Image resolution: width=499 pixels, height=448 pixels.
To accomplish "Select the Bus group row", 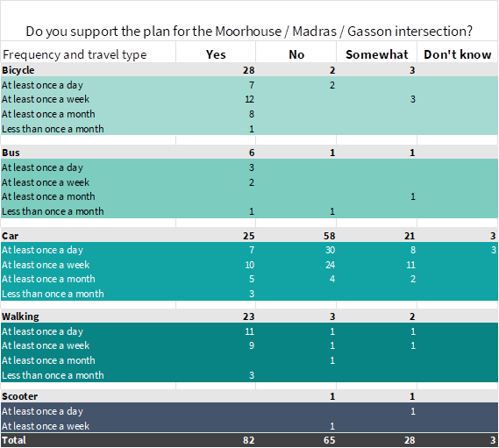I will pyautogui.click(x=249, y=153).
